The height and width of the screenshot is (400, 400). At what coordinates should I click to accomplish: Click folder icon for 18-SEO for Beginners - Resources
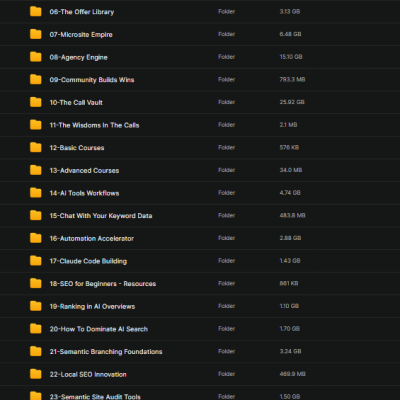[36, 284]
